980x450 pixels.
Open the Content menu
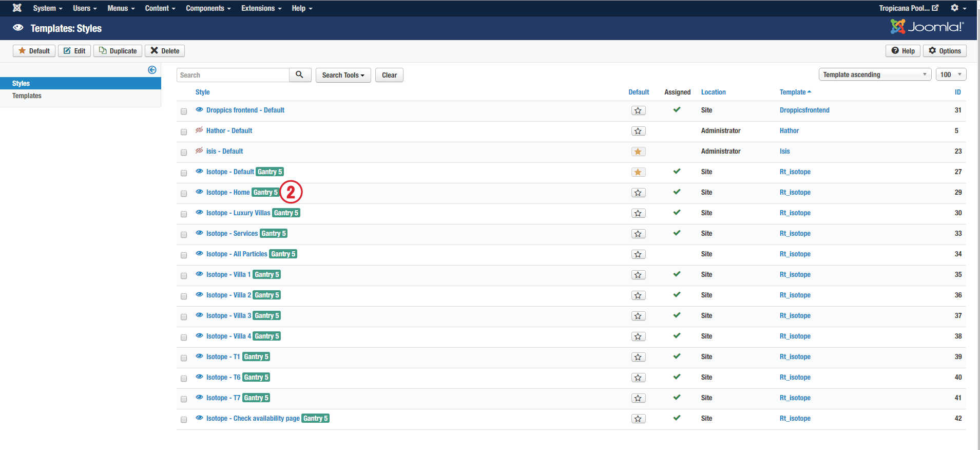click(x=160, y=8)
